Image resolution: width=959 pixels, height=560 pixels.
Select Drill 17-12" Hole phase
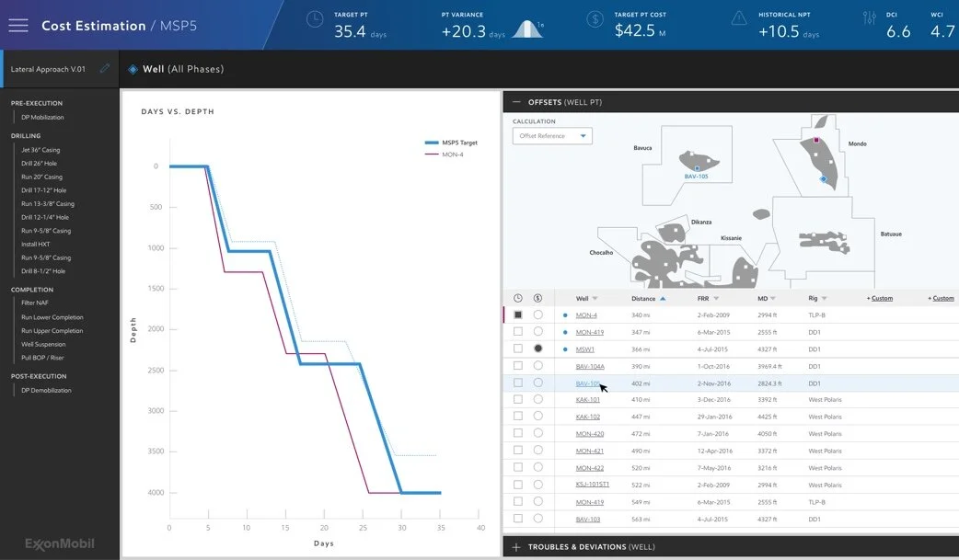(43, 190)
